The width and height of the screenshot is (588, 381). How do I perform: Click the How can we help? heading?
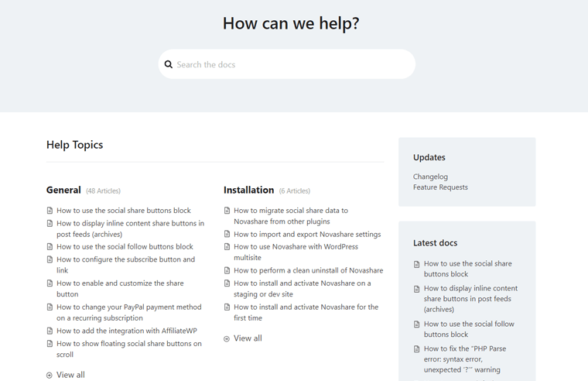pos(291,23)
